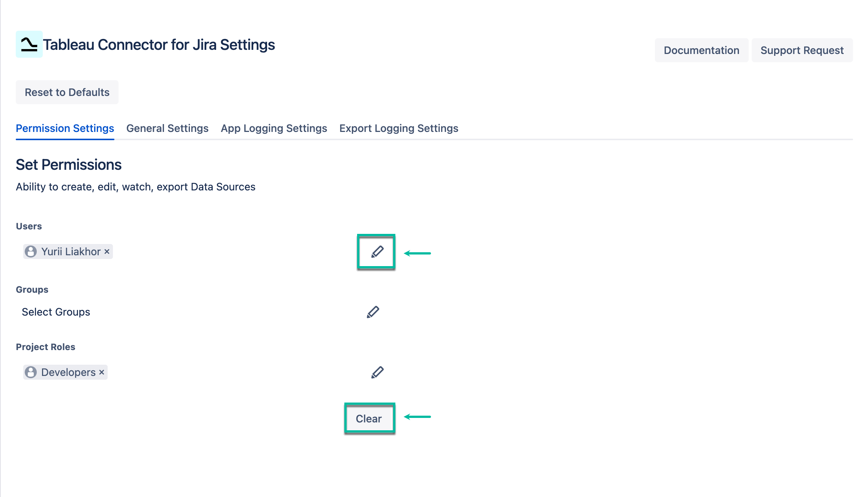The height and width of the screenshot is (497, 868).
Task: Click the pencil icon beside Select Groups
Action: 373,311
